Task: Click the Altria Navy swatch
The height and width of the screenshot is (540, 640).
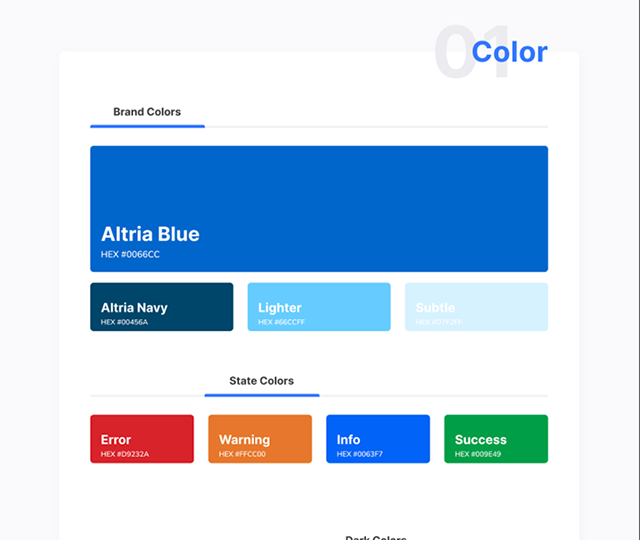Action: pos(162,307)
